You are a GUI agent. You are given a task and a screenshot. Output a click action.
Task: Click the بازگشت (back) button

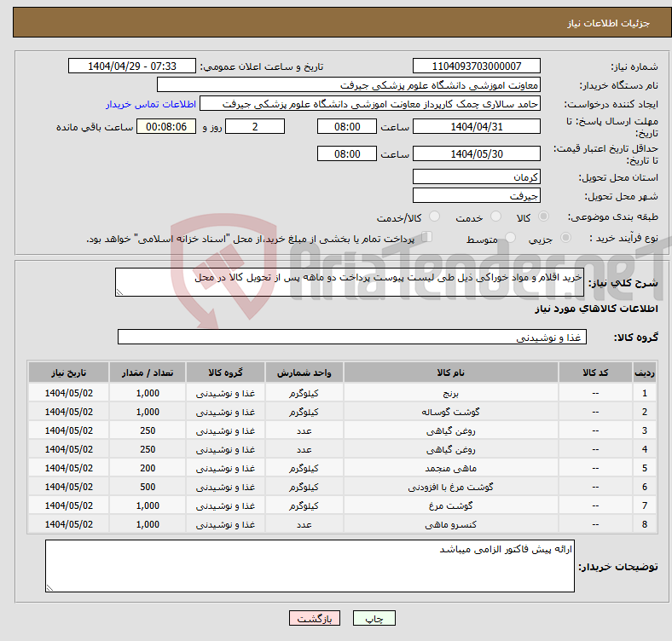pos(315,618)
